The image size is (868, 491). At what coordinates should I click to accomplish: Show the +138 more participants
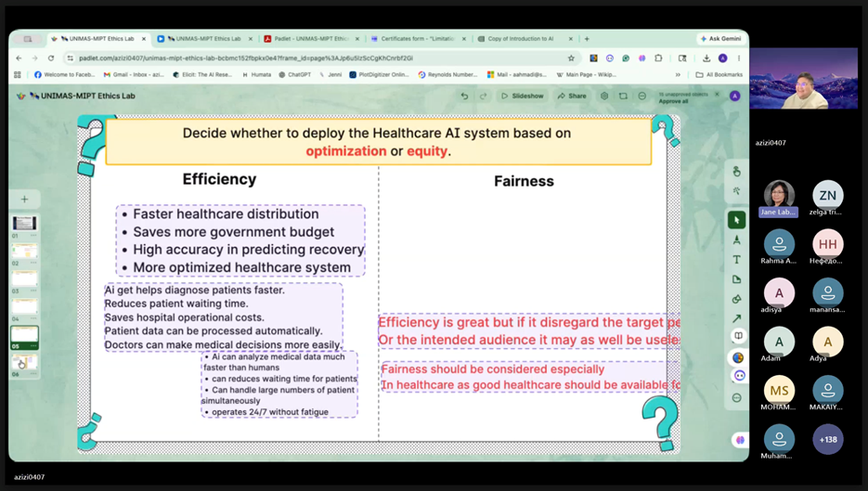point(827,440)
